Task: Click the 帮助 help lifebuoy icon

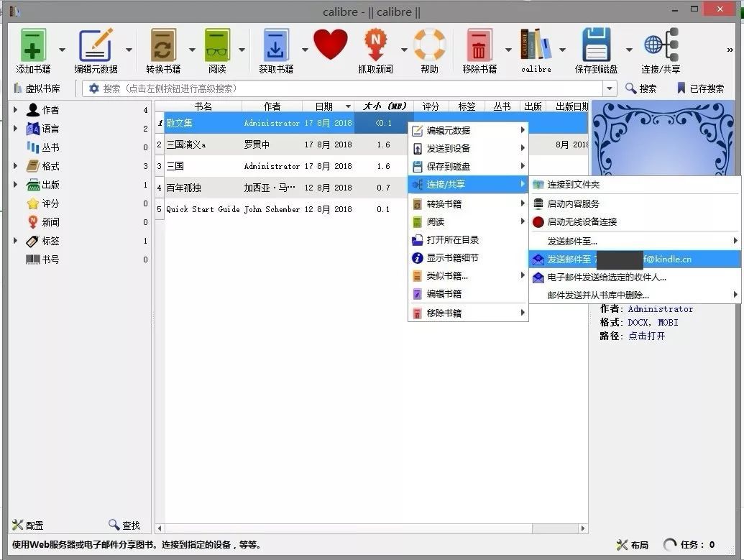Action: [429, 45]
